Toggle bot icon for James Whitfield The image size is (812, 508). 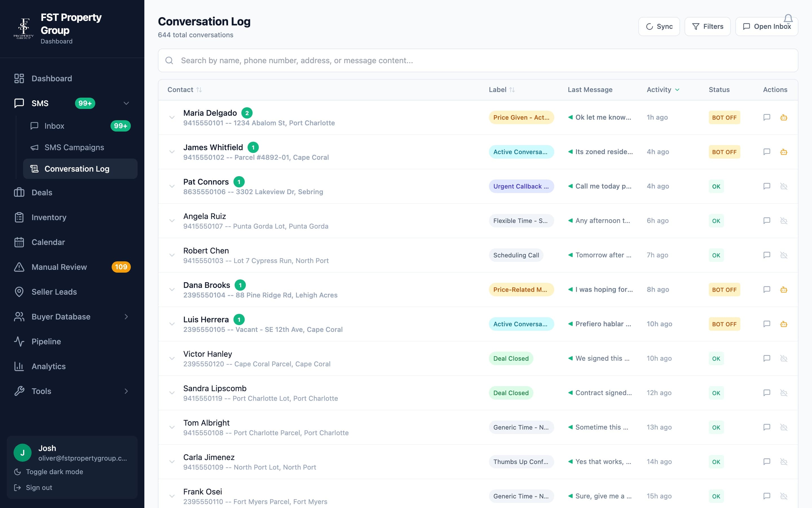pos(784,152)
